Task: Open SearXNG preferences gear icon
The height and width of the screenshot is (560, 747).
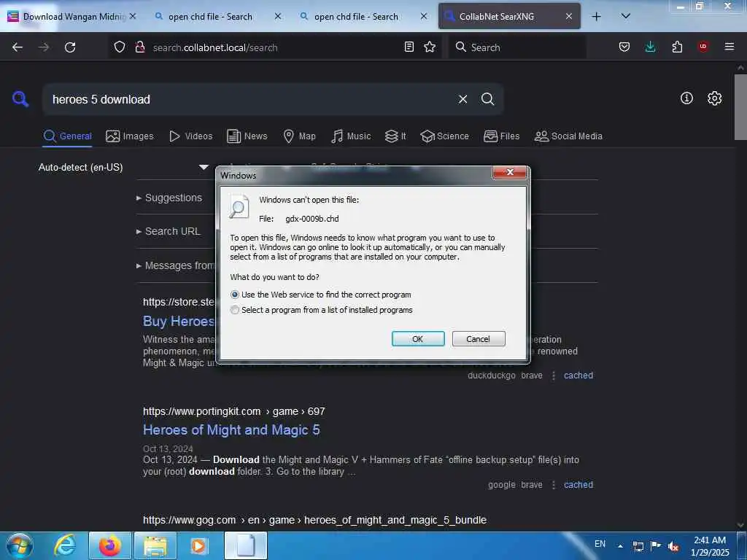Action: click(x=715, y=98)
